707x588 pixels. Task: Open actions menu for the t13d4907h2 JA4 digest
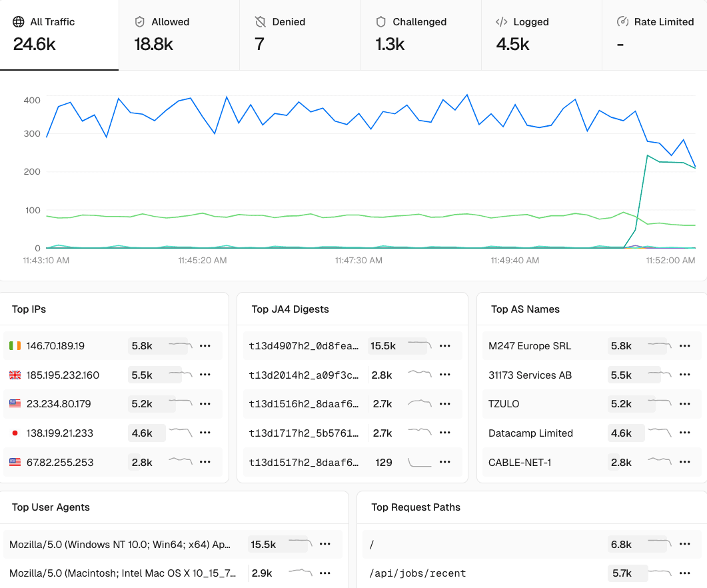pos(445,346)
